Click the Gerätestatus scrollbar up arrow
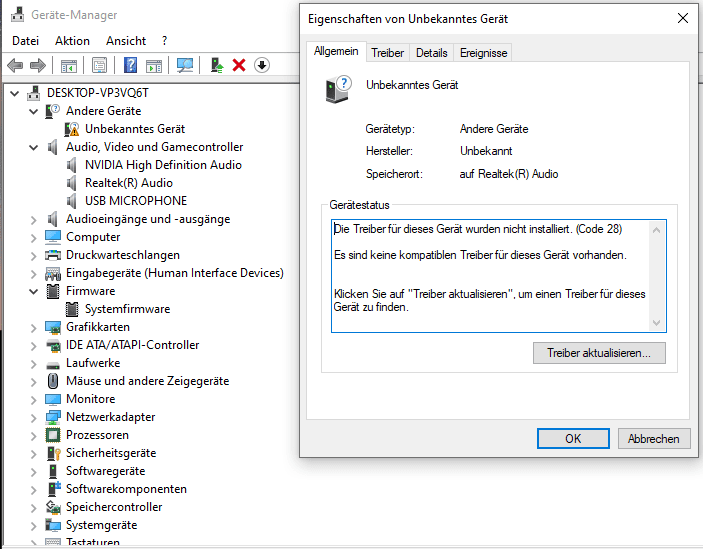 point(656,230)
